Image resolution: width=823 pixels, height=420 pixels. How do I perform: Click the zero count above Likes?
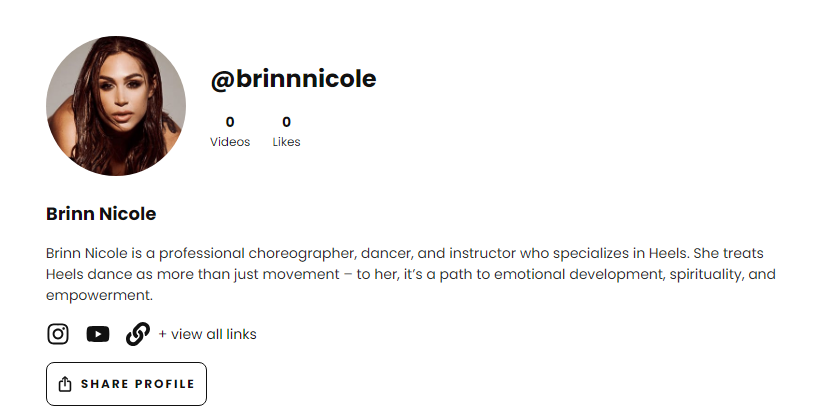286,122
